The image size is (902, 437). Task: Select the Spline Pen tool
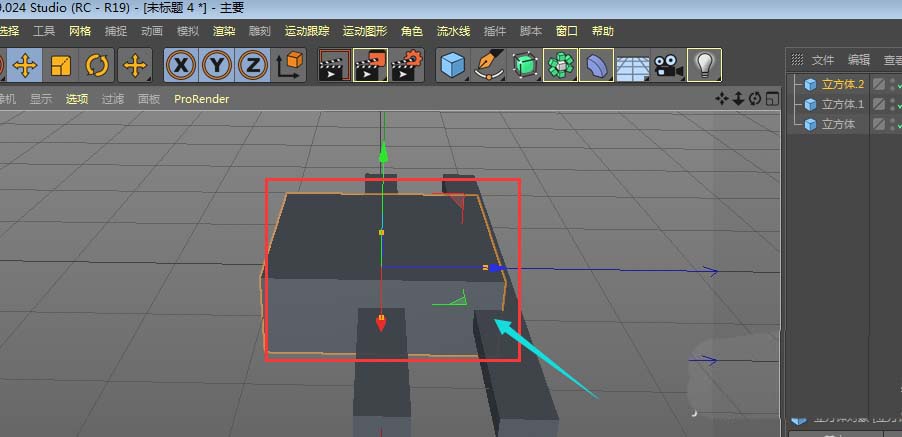[490, 66]
